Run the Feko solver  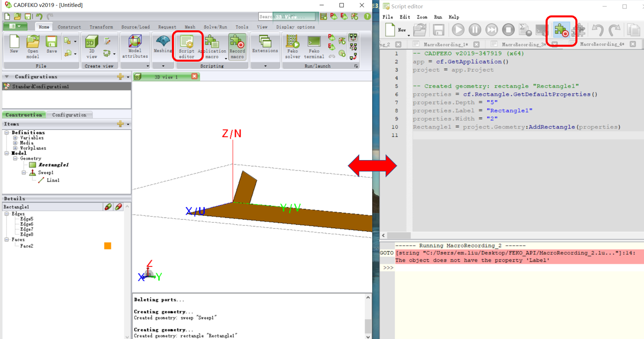coord(293,47)
